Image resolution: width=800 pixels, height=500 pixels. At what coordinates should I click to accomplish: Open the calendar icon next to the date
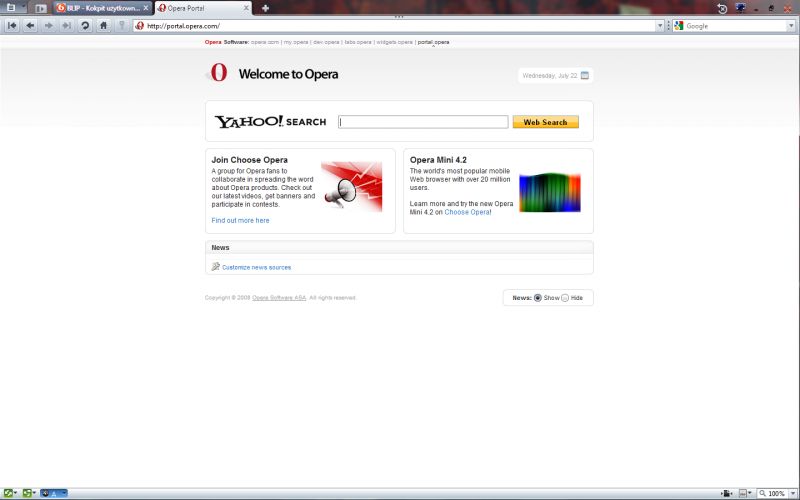(x=585, y=76)
